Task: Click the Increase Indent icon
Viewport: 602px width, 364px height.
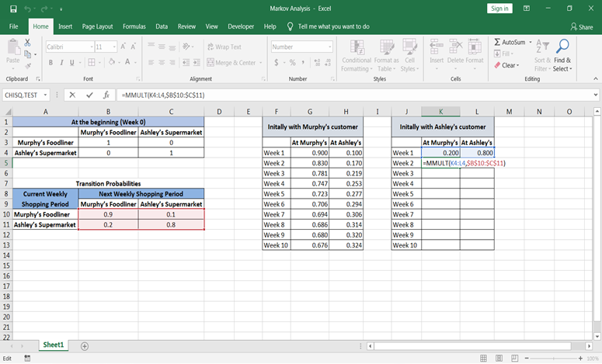Action: point(197,62)
